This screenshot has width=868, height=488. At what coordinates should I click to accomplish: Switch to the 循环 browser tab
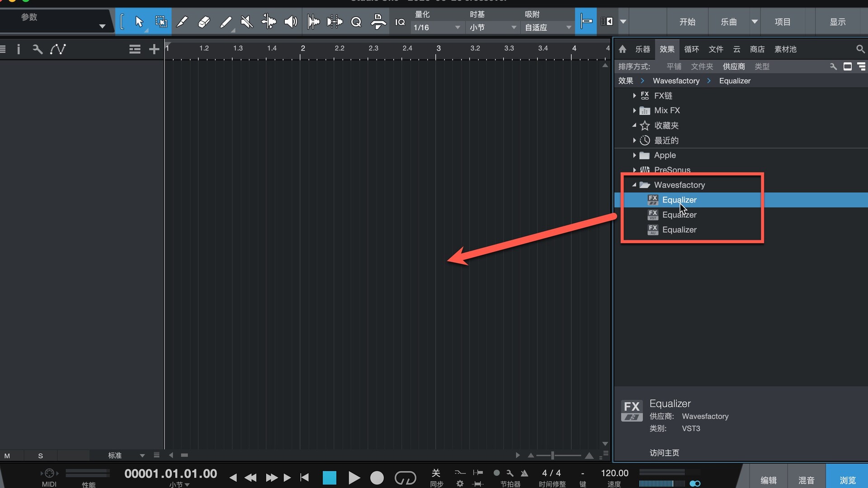point(691,49)
